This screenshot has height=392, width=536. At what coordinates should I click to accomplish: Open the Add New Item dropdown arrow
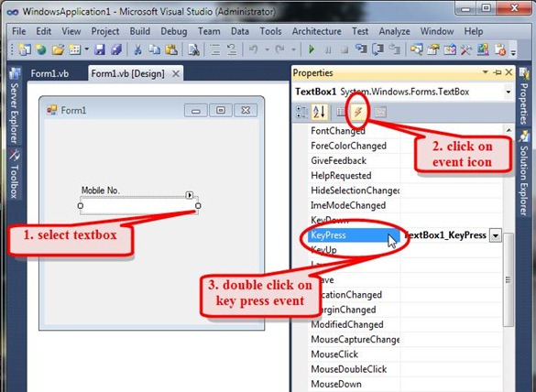pyautogui.click(x=87, y=49)
